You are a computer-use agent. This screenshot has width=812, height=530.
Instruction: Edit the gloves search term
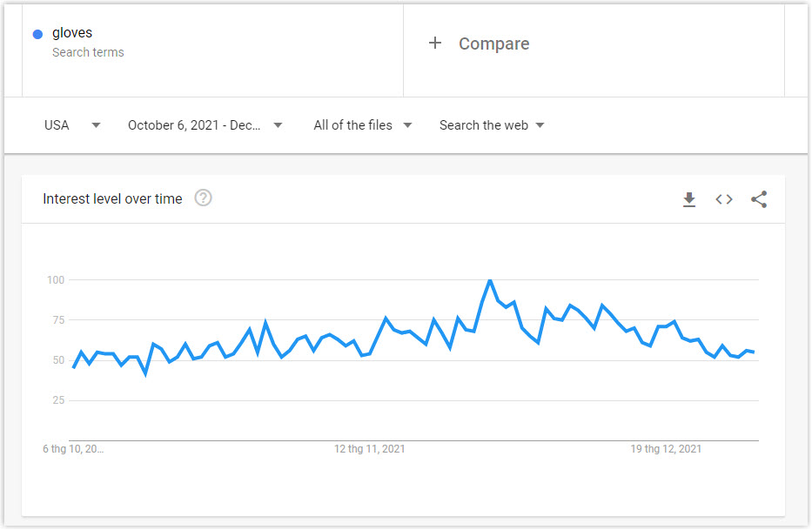(x=72, y=33)
